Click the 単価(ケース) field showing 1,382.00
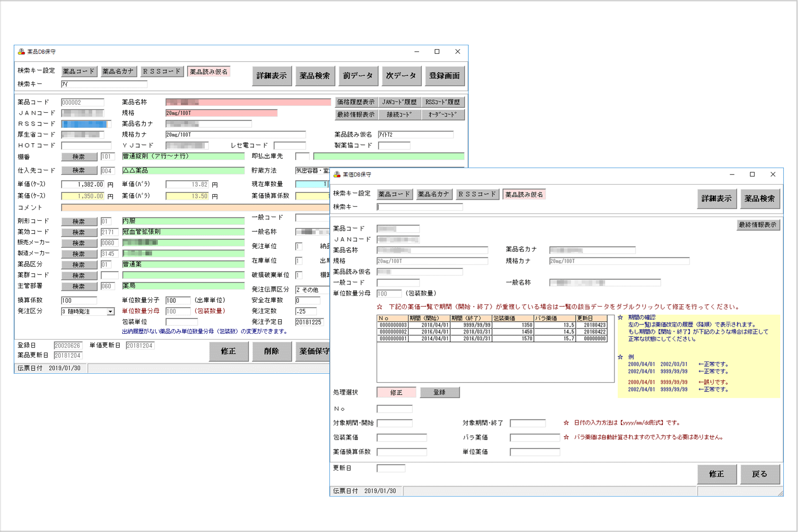 (83, 184)
